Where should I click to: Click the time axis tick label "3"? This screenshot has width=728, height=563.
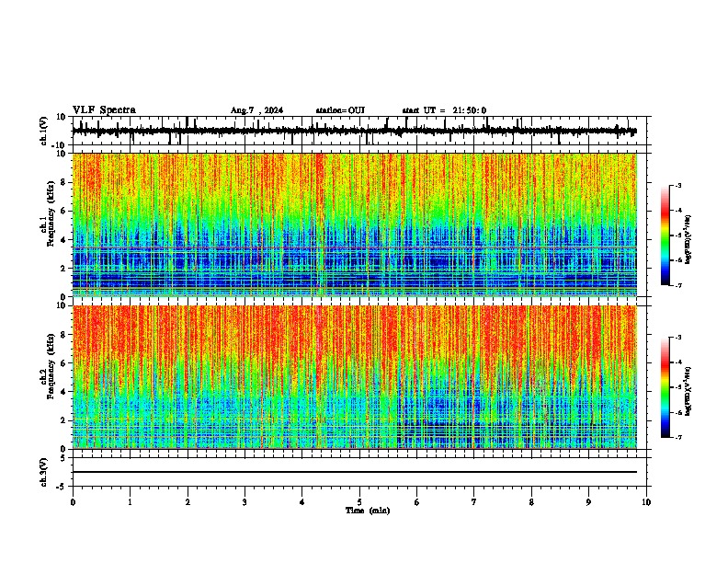tap(245, 502)
